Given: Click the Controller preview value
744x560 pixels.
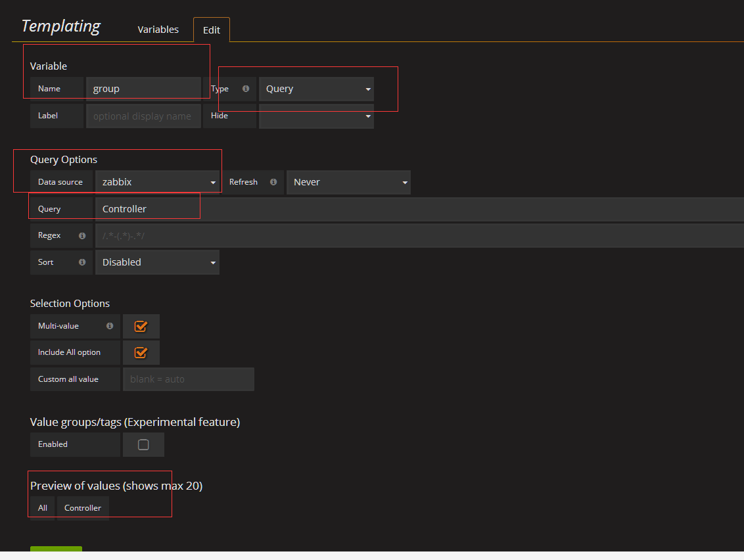Looking at the screenshot, I should click(x=83, y=508).
